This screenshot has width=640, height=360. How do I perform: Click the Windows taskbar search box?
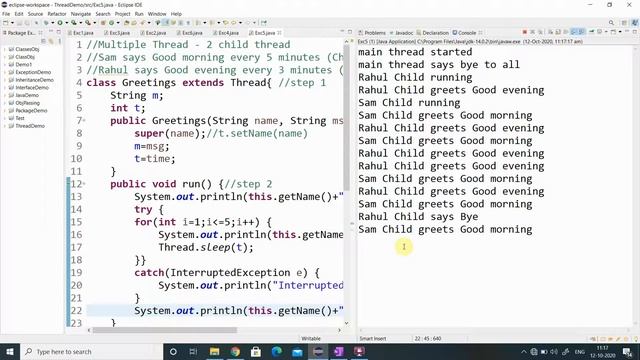91,351
